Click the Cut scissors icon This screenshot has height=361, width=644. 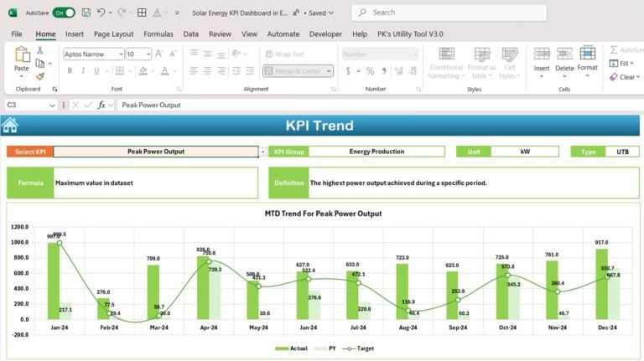click(x=40, y=50)
